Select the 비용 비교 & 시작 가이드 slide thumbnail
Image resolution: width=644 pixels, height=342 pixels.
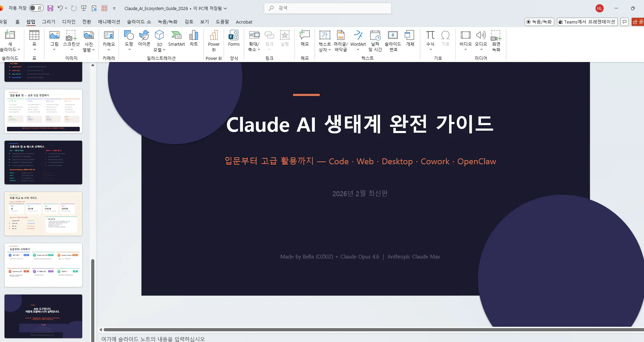[43, 214]
